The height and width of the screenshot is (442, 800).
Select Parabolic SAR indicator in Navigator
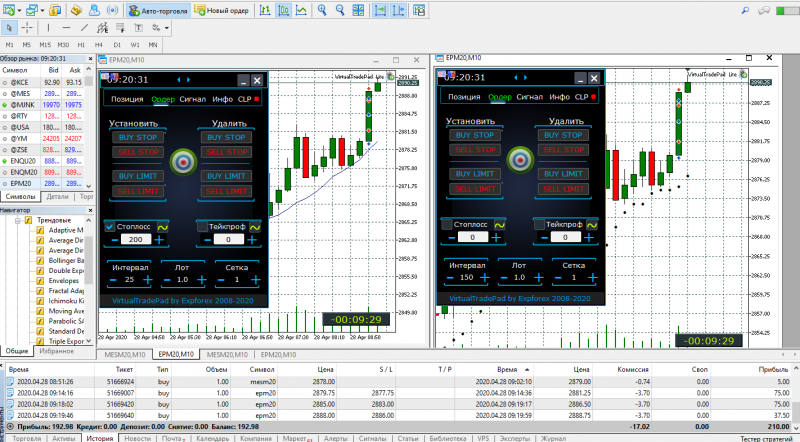pyautogui.click(x=66, y=321)
